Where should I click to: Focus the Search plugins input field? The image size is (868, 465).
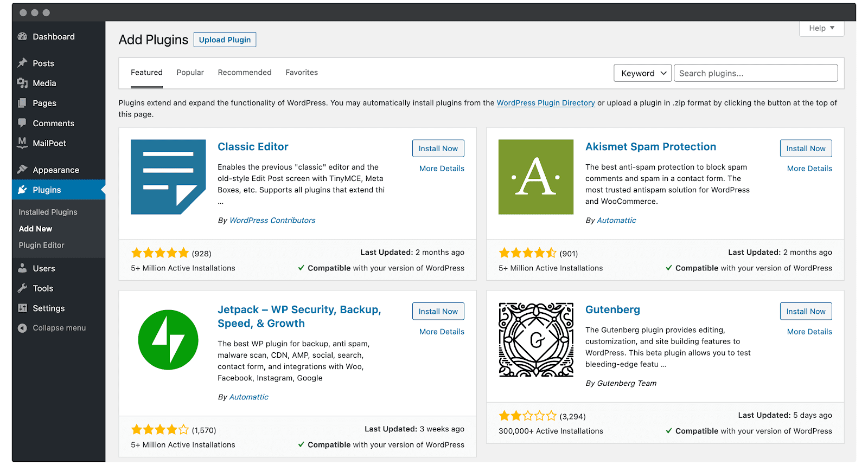[x=756, y=73]
